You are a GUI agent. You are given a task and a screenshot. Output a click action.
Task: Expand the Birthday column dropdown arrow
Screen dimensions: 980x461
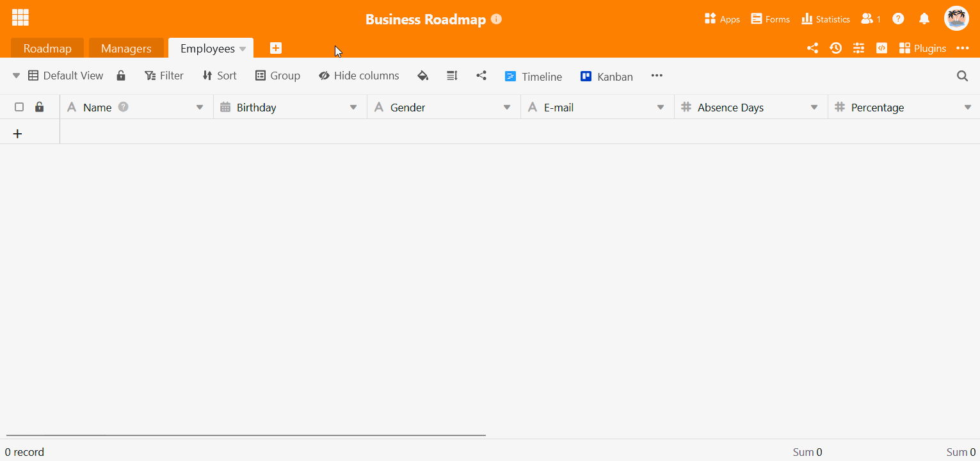tap(353, 108)
